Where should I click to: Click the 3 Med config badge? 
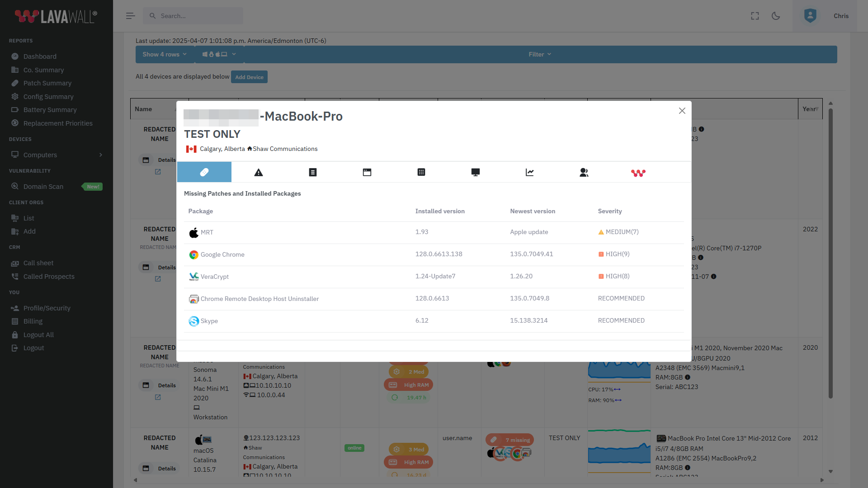408,450
